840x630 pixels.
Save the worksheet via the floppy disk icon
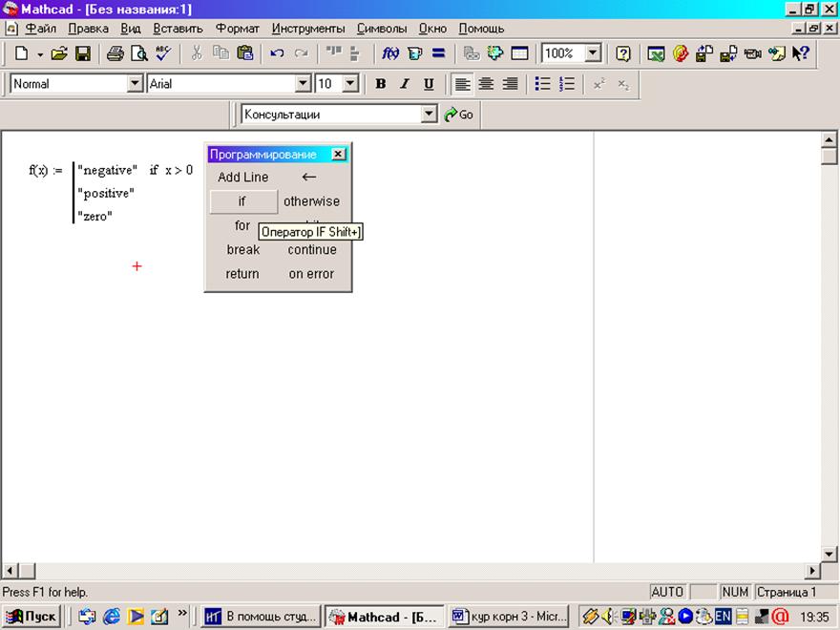pos(83,54)
